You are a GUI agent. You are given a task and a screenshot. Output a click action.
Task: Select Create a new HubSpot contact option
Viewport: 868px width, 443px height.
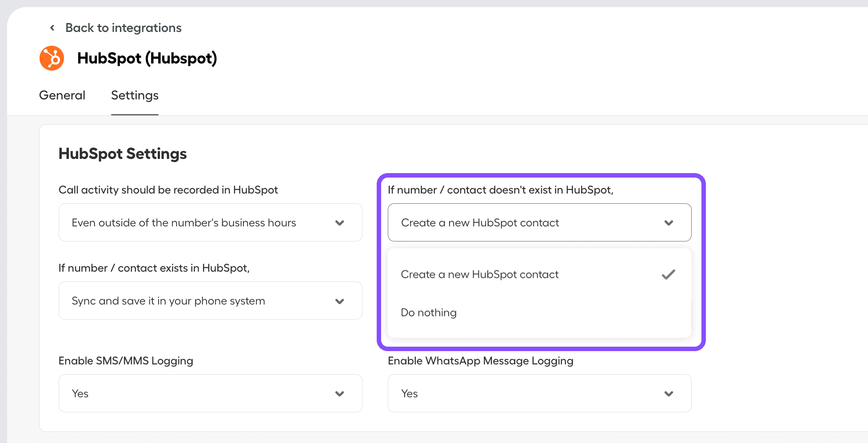coord(480,274)
